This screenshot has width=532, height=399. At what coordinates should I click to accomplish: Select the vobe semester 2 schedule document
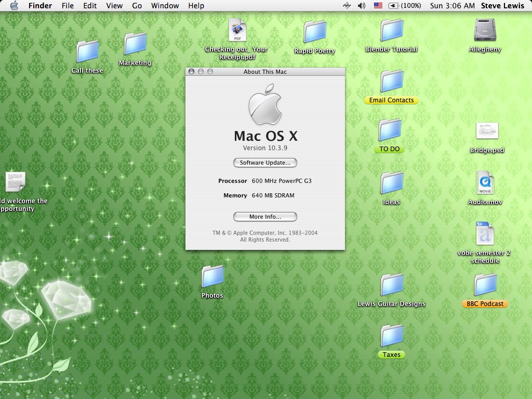(x=485, y=233)
